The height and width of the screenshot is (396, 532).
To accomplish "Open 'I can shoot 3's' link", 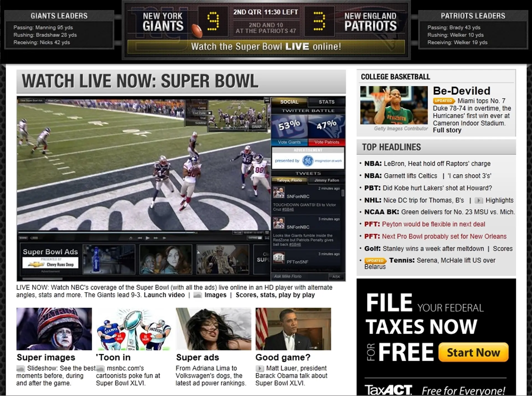I will (469, 176).
